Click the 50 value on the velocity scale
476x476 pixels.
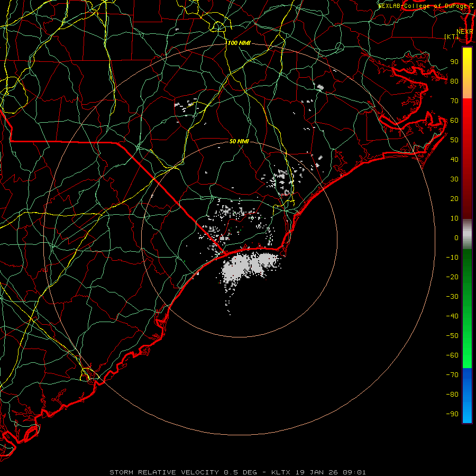click(454, 140)
